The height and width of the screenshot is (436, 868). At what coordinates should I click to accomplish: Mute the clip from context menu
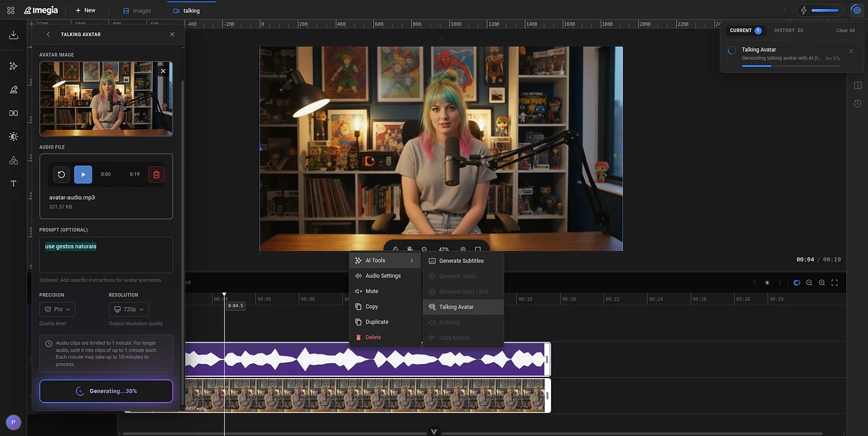pyautogui.click(x=372, y=291)
